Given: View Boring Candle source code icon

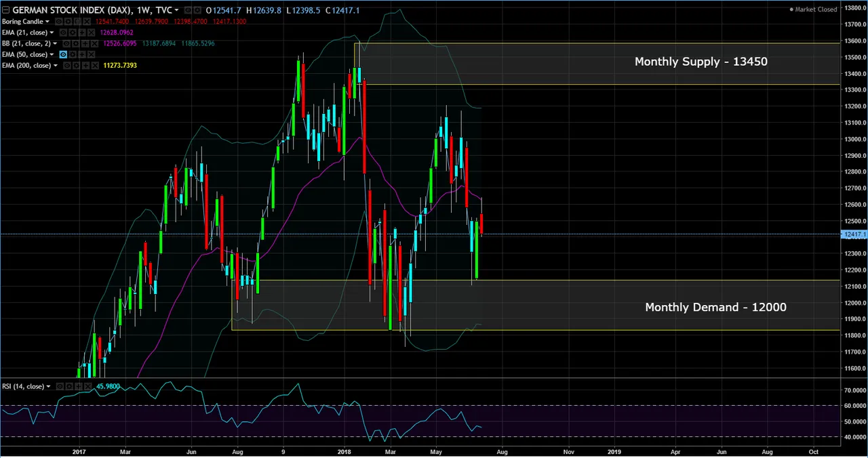Looking at the screenshot, I should (x=77, y=22).
